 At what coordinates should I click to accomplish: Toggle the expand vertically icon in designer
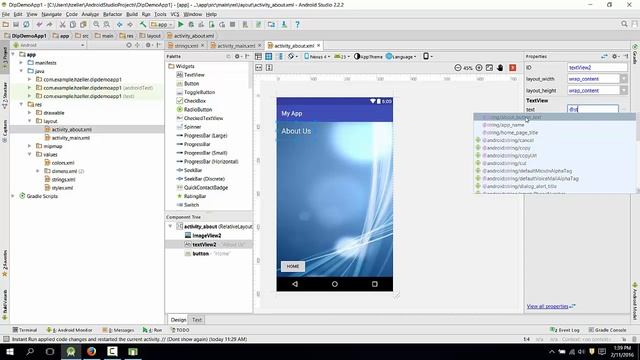(x=269, y=68)
